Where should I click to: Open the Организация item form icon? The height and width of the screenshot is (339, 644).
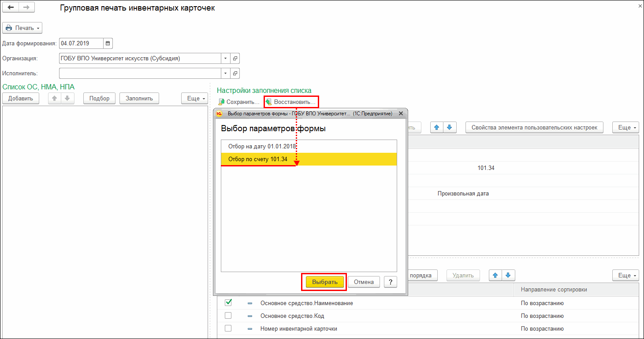235,58
